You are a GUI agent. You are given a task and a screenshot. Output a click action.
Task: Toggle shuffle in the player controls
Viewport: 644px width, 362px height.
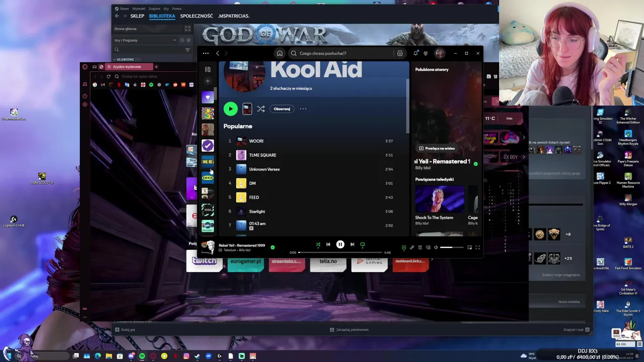pyautogui.click(x=318, y=245)
